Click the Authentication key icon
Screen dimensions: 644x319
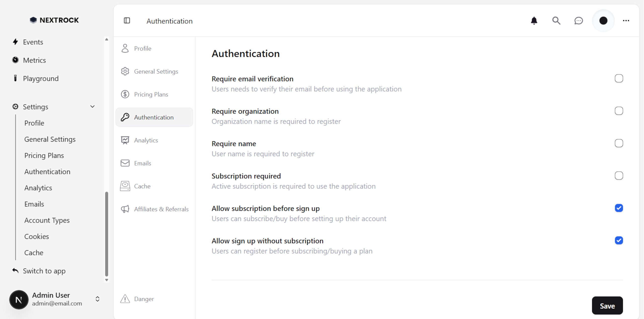tap(125, 117)
